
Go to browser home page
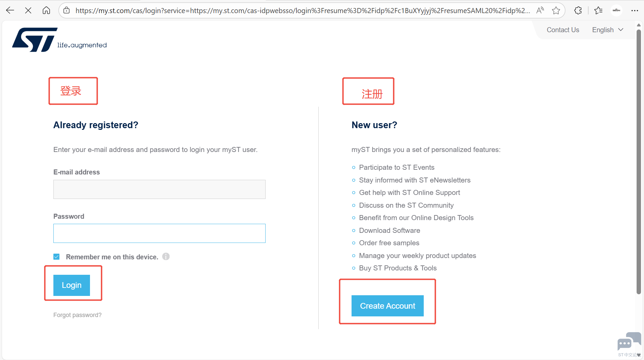(46, 10)
